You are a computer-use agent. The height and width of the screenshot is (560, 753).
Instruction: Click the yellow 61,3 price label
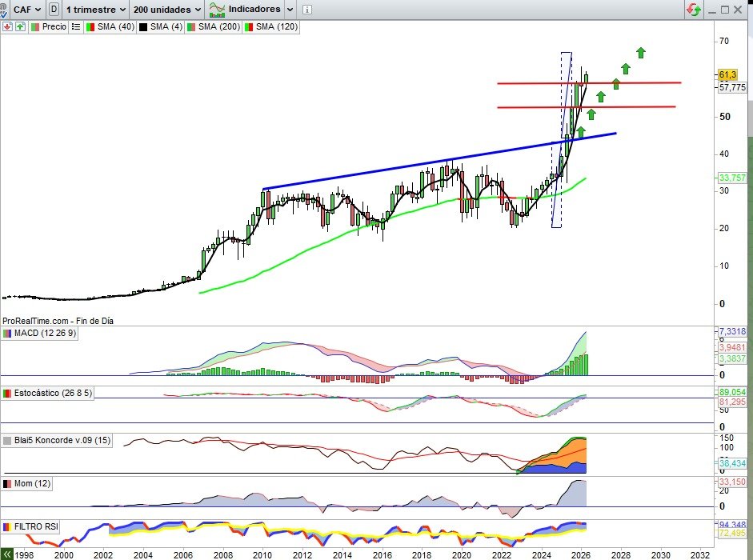point(727,75)
